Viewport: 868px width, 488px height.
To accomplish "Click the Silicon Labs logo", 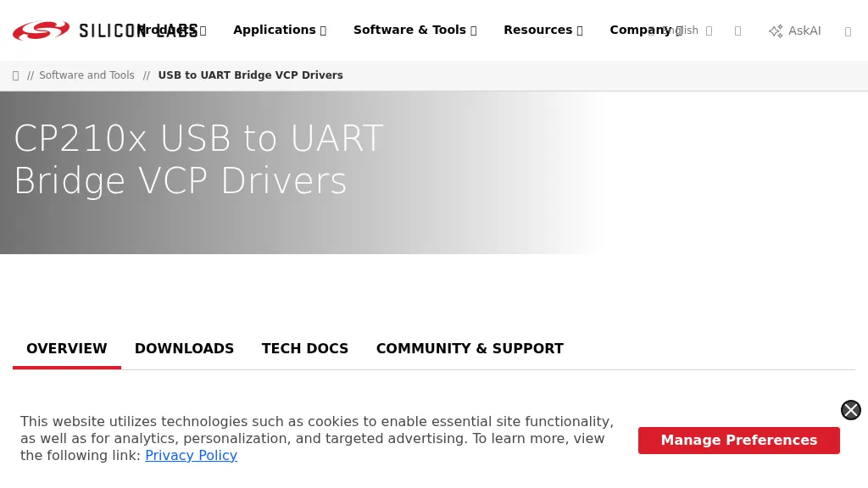I will [x=104, y=30].
